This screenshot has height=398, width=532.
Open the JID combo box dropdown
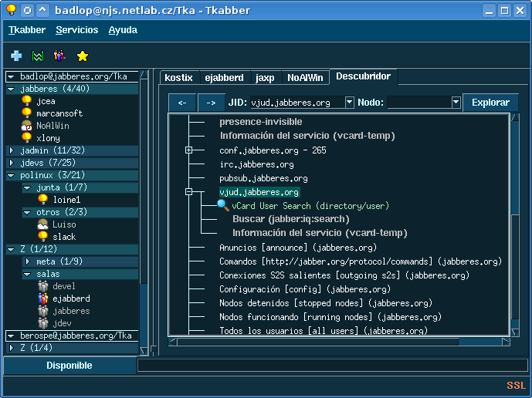coord(349,102)
